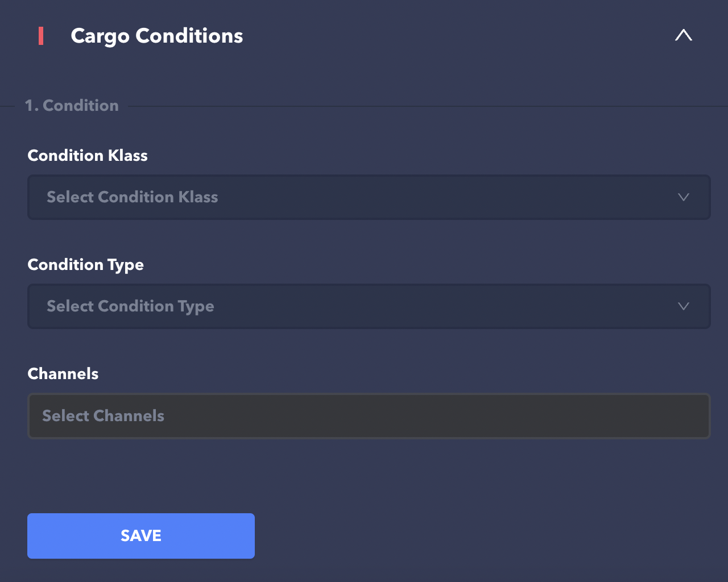Click the 'Select Condition Type' placeholder text
This screenshot has width=728, height=582.
tap(130, 306)
